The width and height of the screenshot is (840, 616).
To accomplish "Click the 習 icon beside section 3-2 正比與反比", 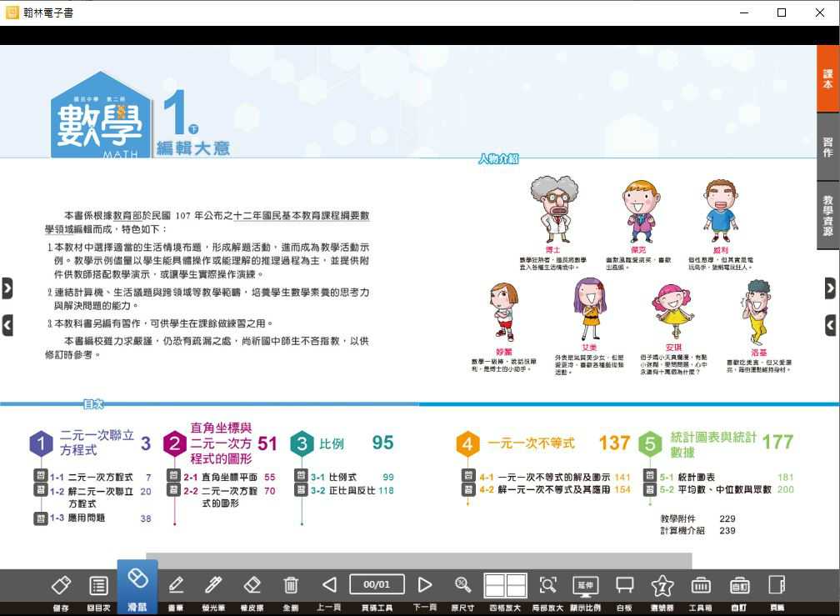I will (301, 489).
